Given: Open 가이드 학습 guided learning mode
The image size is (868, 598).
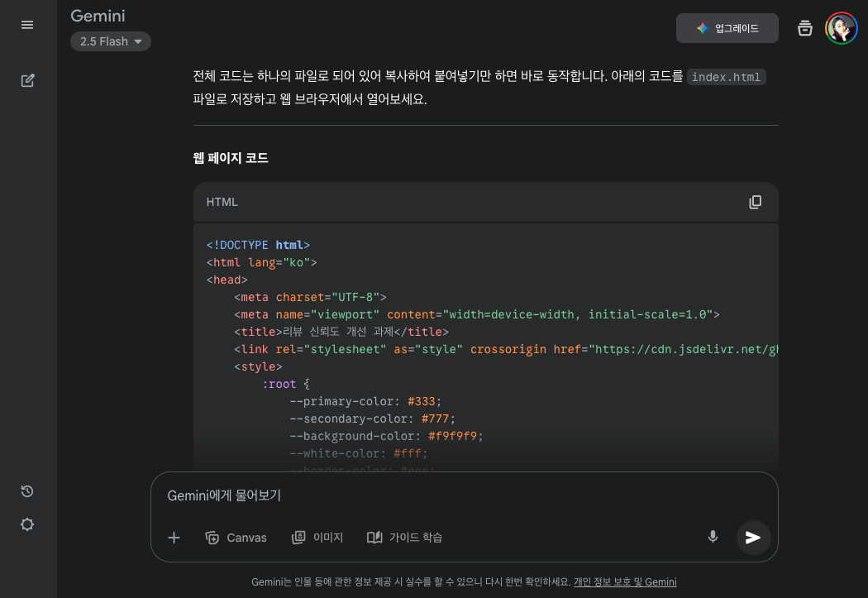Looking at the screenshot, I should 405,538.
